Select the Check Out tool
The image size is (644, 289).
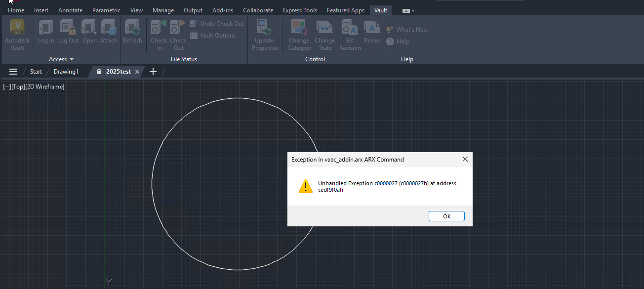click(178, 35)
